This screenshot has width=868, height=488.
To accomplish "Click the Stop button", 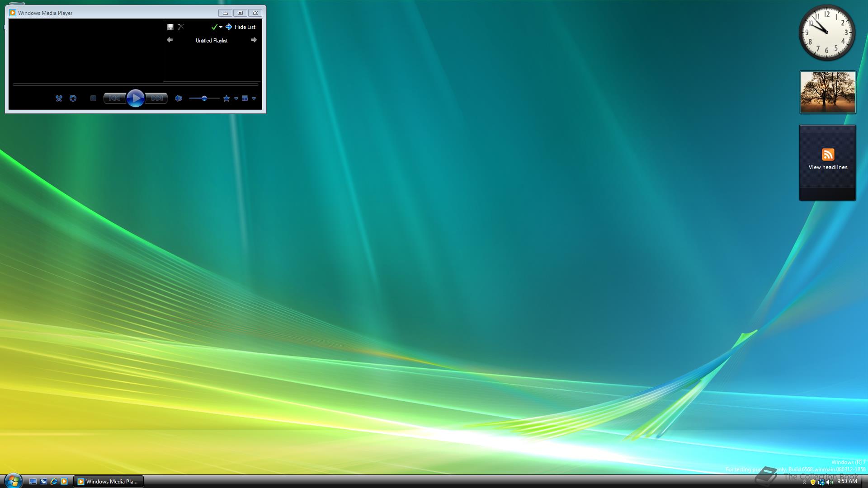I will [93, 98].
